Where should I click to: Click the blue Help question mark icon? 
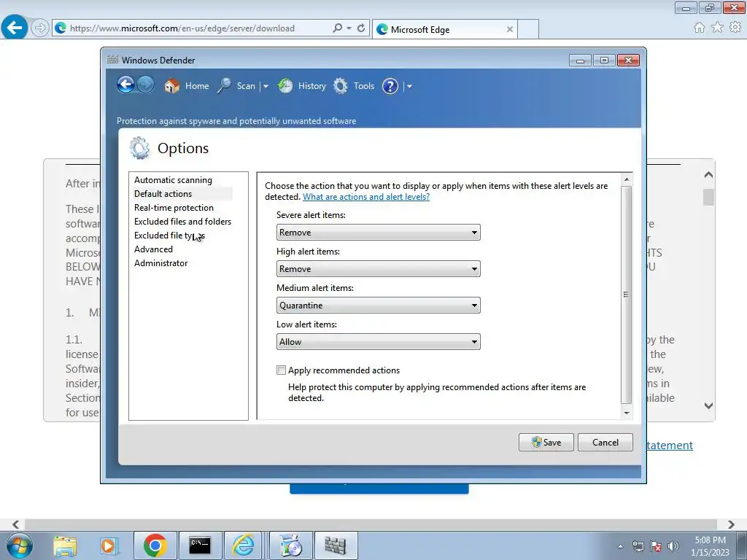[390, 86]
